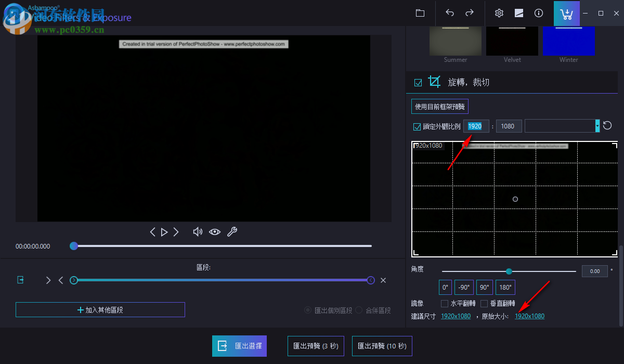Mute the preview audio
624x364 pixels.
pos(198,231)
